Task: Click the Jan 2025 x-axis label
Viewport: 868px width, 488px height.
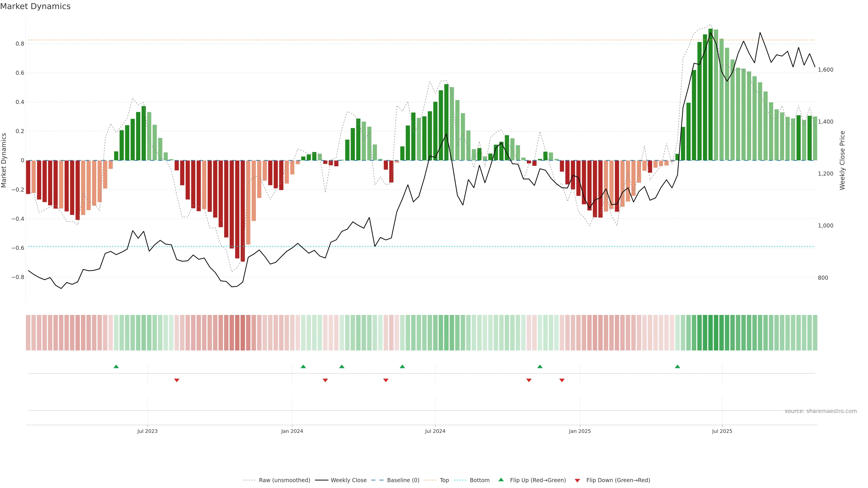Action: [580, 431]
